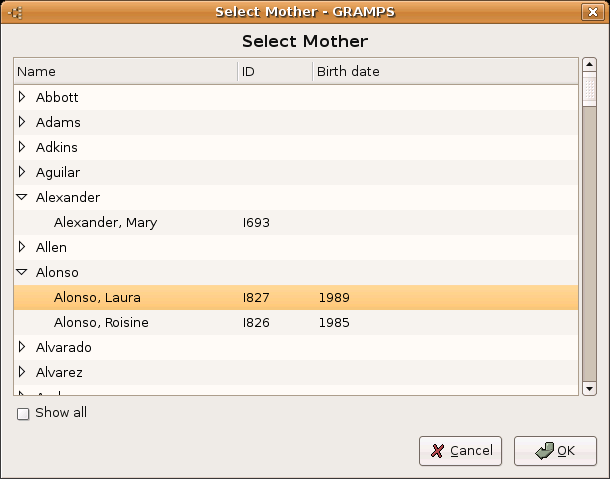Select Alexander, Mary in the list
Image resolution: width=610 pixels, height=479 pixels.
[105, 222]
